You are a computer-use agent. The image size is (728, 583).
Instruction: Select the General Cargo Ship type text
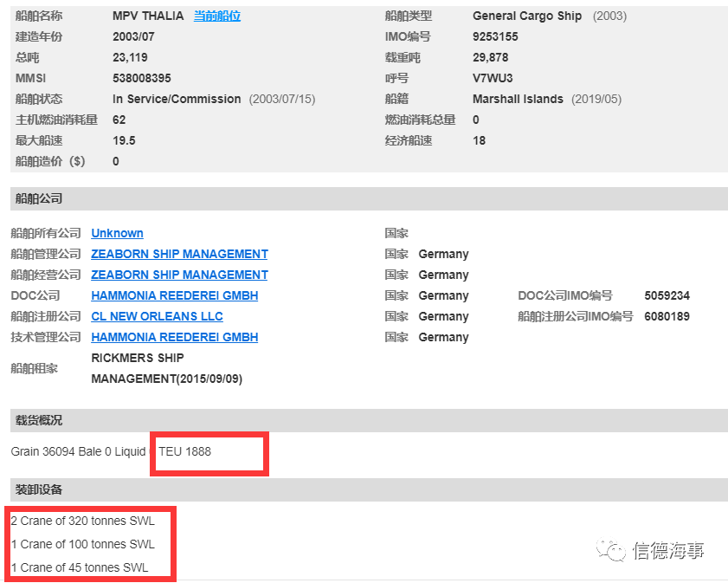(x=527, y=16)
